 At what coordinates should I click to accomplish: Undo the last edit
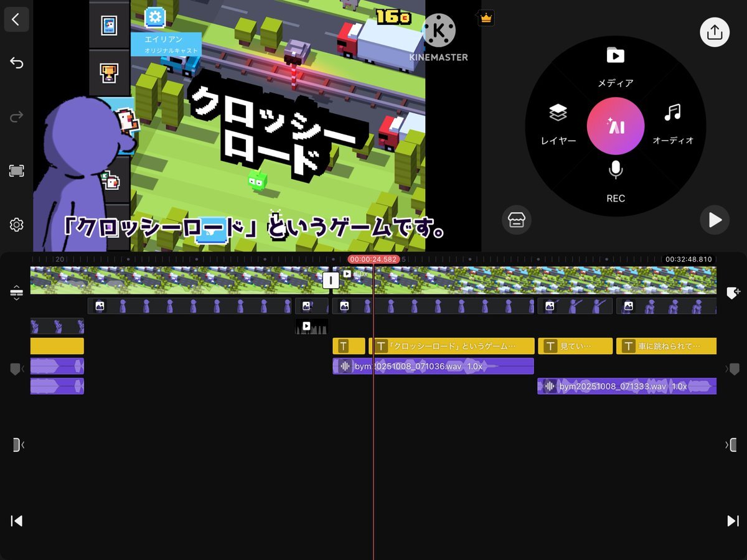[16, 63]
